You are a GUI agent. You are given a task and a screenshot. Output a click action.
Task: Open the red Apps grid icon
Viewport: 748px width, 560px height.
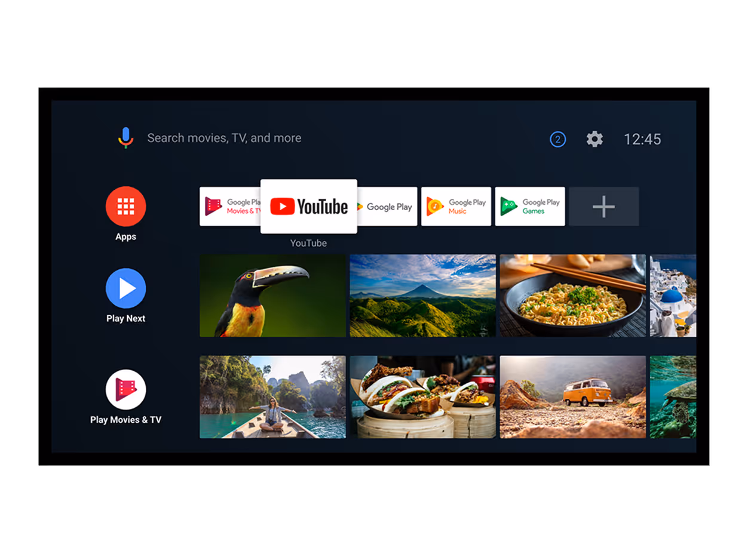pos(125,206)
